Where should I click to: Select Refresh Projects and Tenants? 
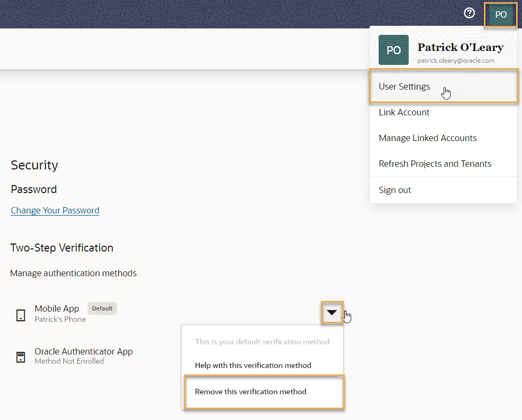[x=435, y=164]
